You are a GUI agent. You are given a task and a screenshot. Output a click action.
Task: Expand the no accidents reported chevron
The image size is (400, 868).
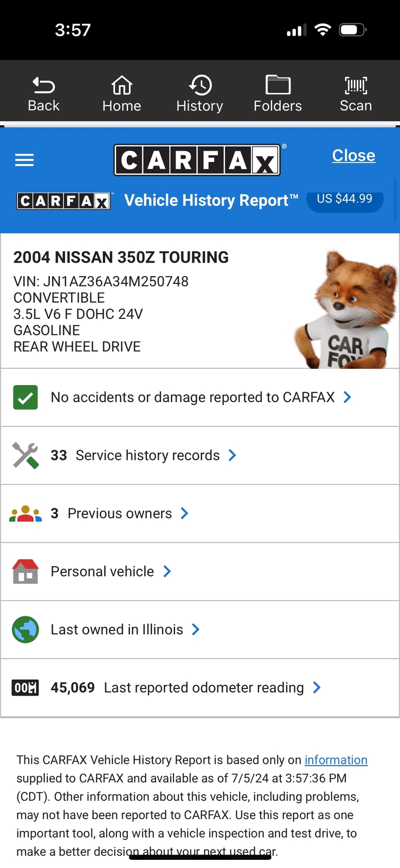coord(347,398)
